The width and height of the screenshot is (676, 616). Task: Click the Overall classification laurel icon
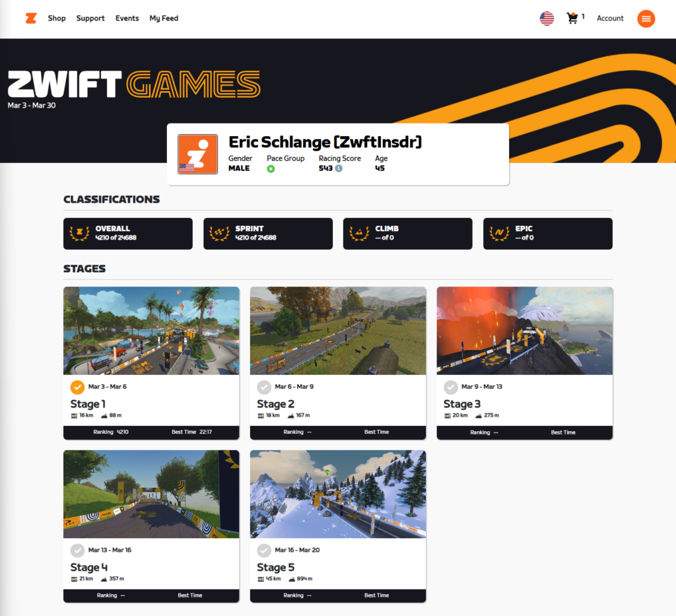point(80,233)
